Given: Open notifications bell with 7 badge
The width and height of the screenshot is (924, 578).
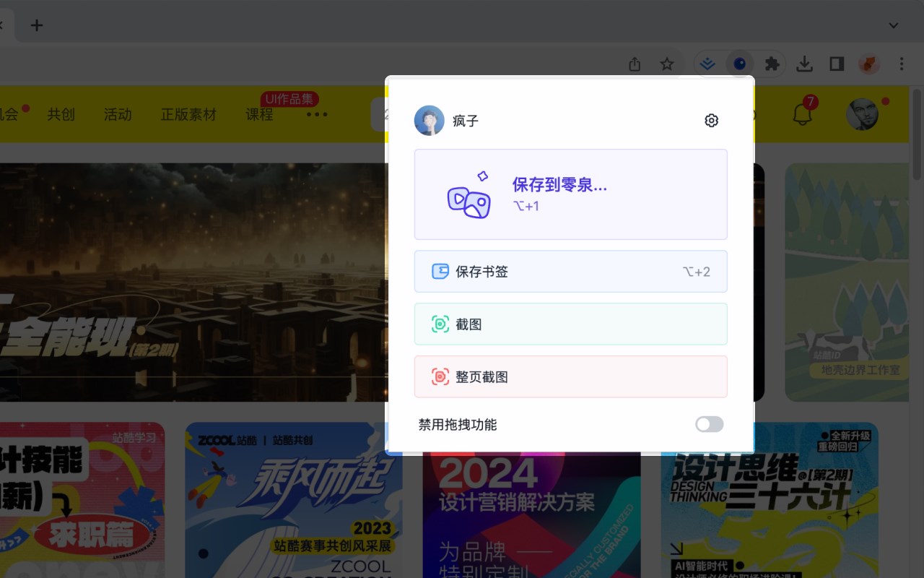Looking at the screenshot, I should click(803, 113).
